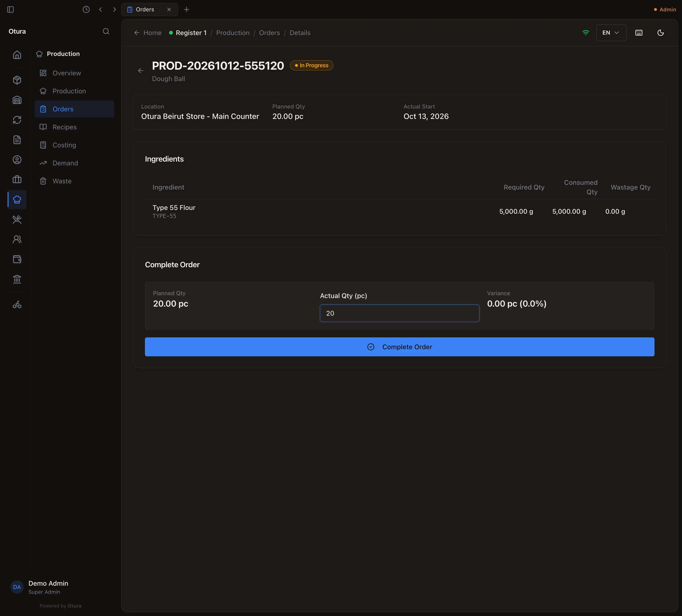Open Production submenu item

(74, 91)
